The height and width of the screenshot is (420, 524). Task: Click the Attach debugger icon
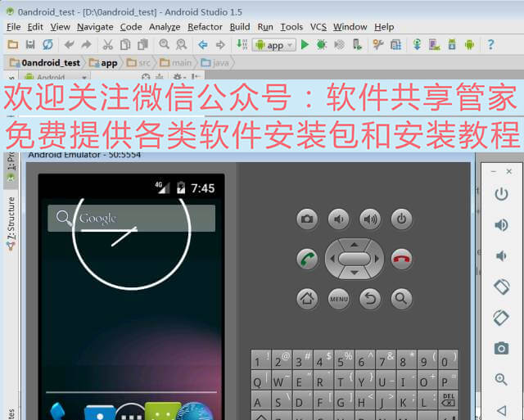(357, 44)
